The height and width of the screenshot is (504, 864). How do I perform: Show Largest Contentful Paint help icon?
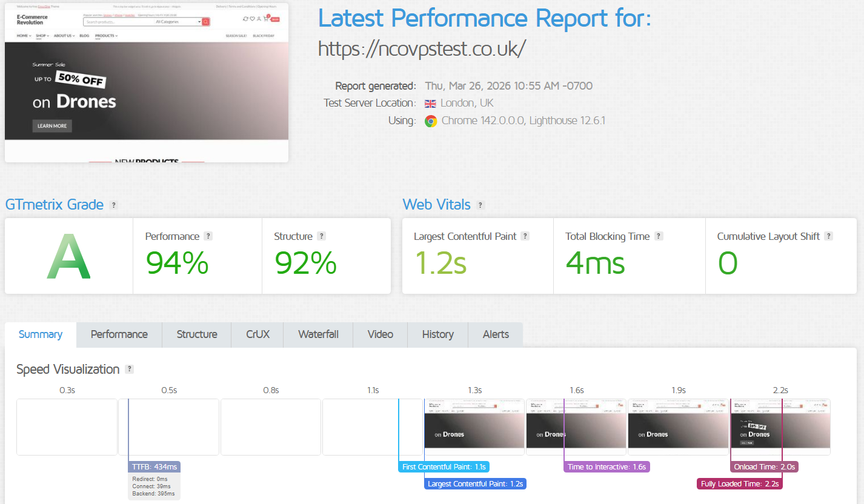coord(525,236)
